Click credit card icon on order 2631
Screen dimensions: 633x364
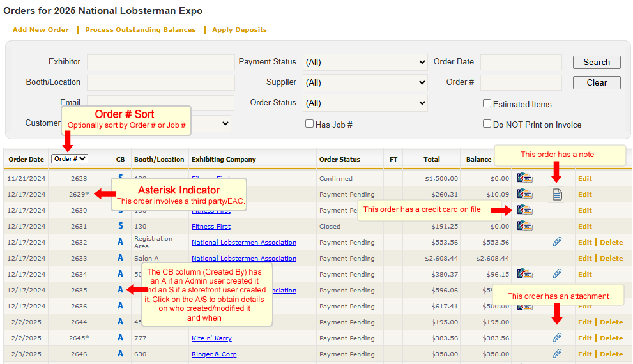pos(524,226)
